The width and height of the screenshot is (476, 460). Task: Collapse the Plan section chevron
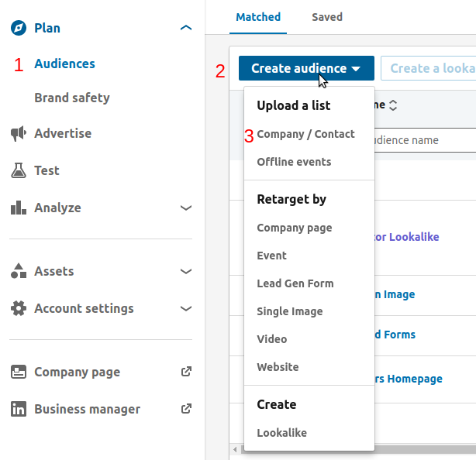point(185,29)
